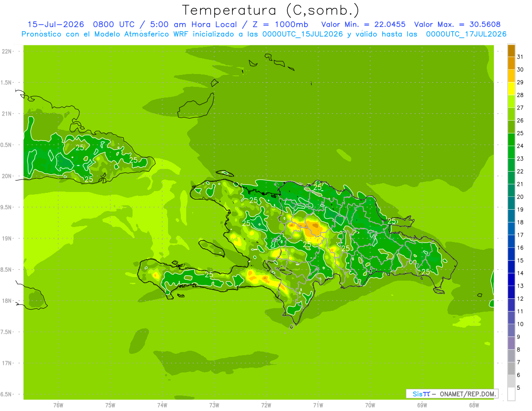The height and width of the screenshot is (411, 532).
Task: Click the "18" value on the color scale
Action: (520, 222)
